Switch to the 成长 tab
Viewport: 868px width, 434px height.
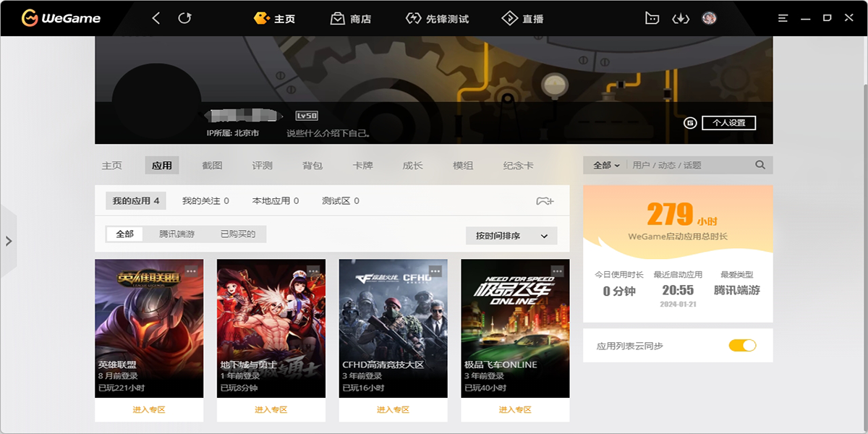pos(412,166)
